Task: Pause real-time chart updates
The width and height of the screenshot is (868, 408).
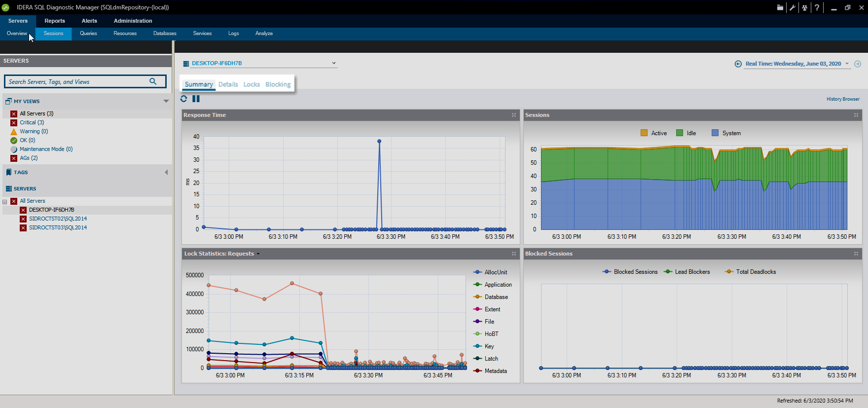Action: click(196, 99)
